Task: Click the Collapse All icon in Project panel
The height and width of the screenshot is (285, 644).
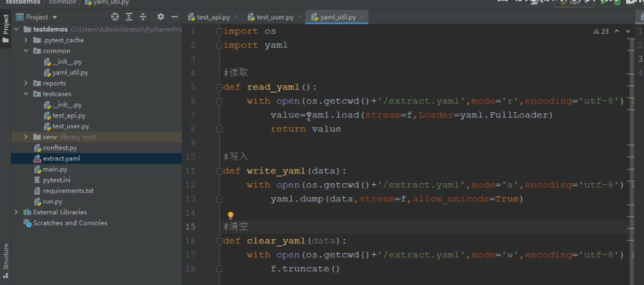Action: (x=143, y=16)
